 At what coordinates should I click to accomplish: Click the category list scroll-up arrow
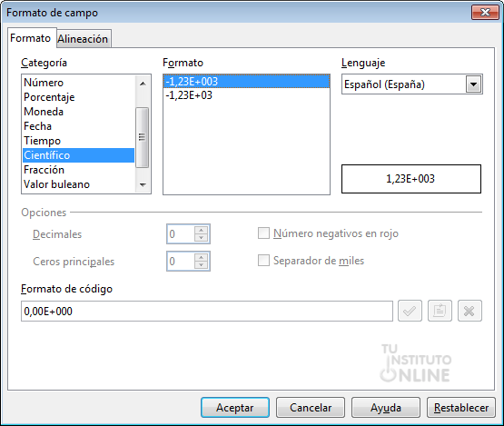(143, 84)
